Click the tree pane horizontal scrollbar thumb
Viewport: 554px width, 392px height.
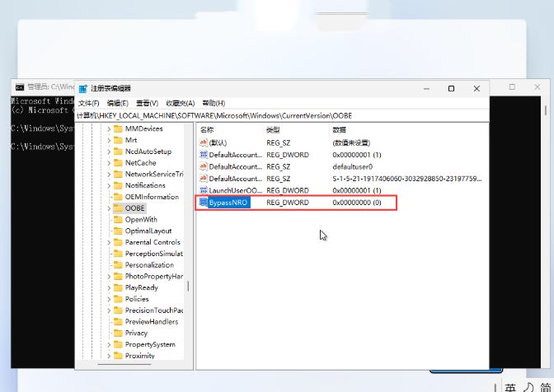click(124, 365)
